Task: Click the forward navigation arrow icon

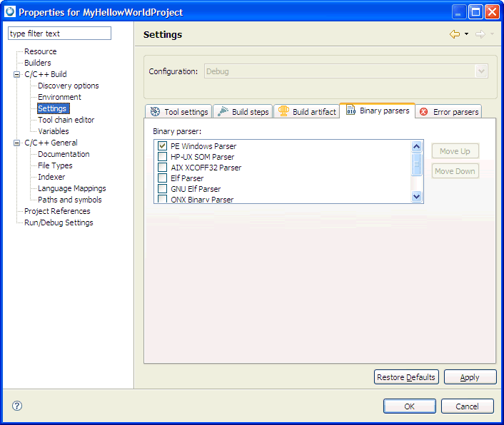Action: [480, 34]
